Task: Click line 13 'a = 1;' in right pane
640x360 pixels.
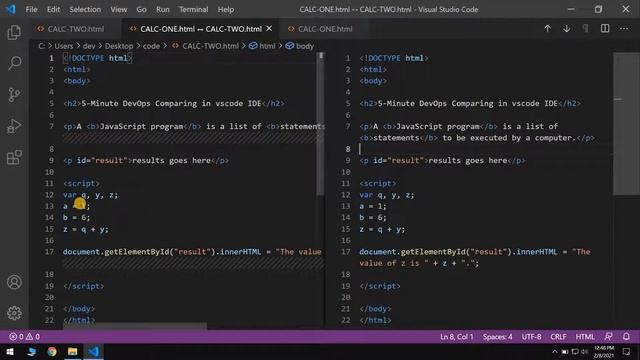Action: coord(373,206)
